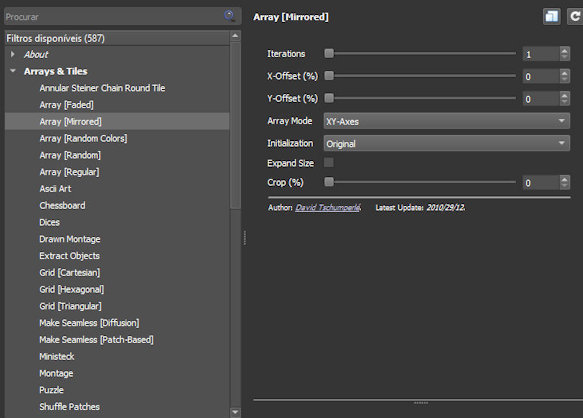
Task: Expand the About category
Action: coord(13,54)
